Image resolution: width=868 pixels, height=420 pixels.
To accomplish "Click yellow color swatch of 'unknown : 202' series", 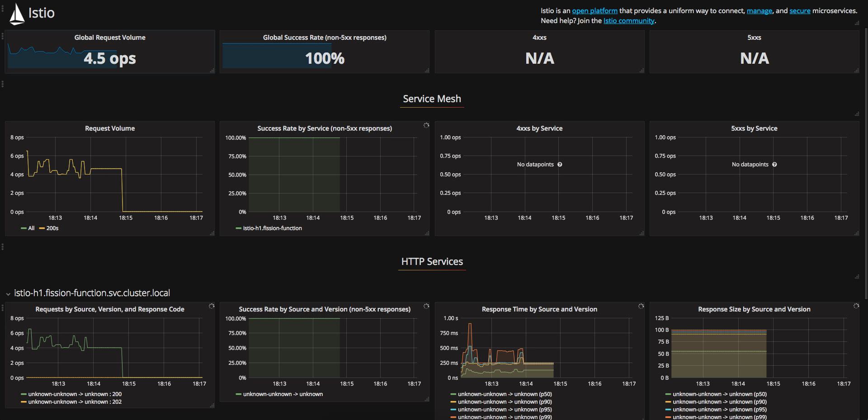I will pos(24,402).
